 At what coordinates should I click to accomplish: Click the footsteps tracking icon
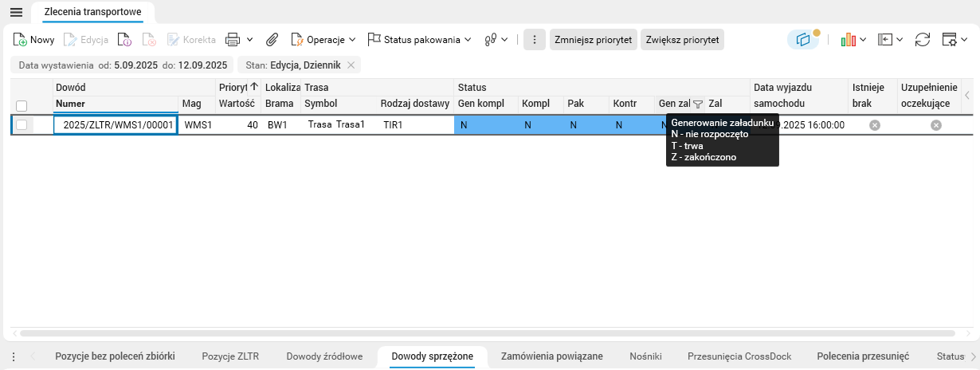pyautogui.click(x=490, y=39)
